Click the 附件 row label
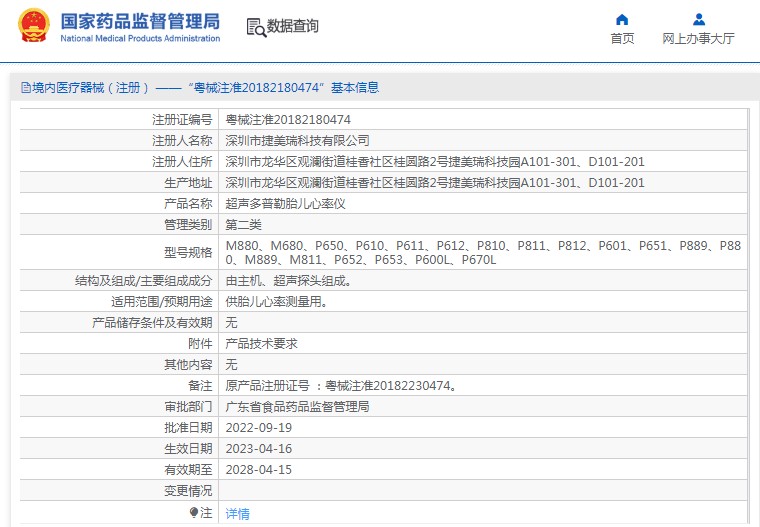This screenshot has width=760, height=527. pos(200,344)
